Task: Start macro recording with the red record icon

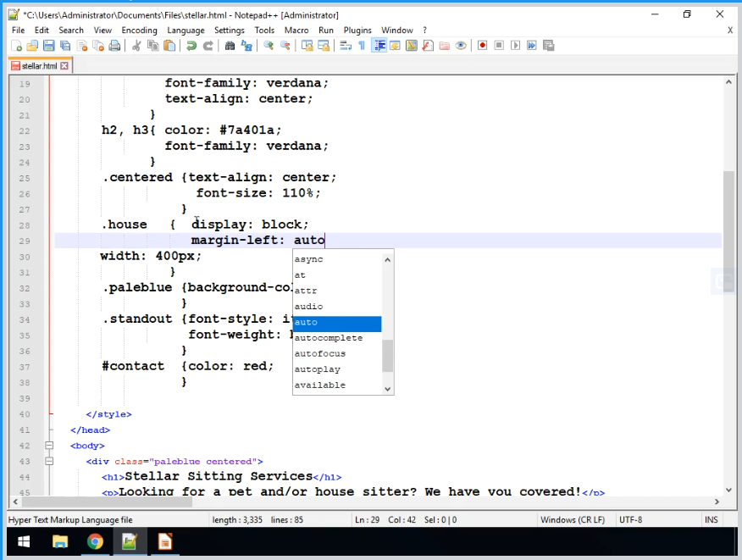Action: [x=482, y=46]
